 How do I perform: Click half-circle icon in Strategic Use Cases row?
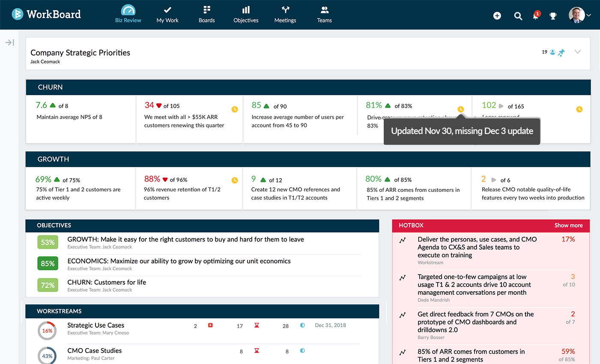click(x=302, y=325)
